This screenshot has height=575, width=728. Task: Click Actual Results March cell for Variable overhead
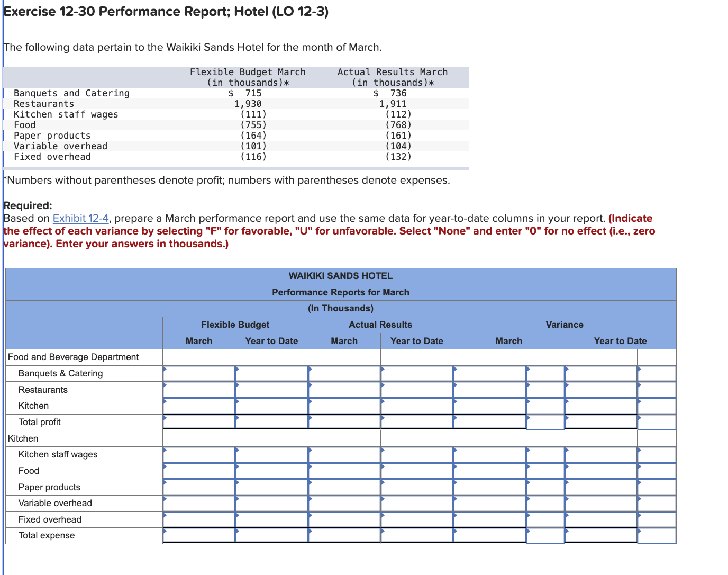pos(344,503)
